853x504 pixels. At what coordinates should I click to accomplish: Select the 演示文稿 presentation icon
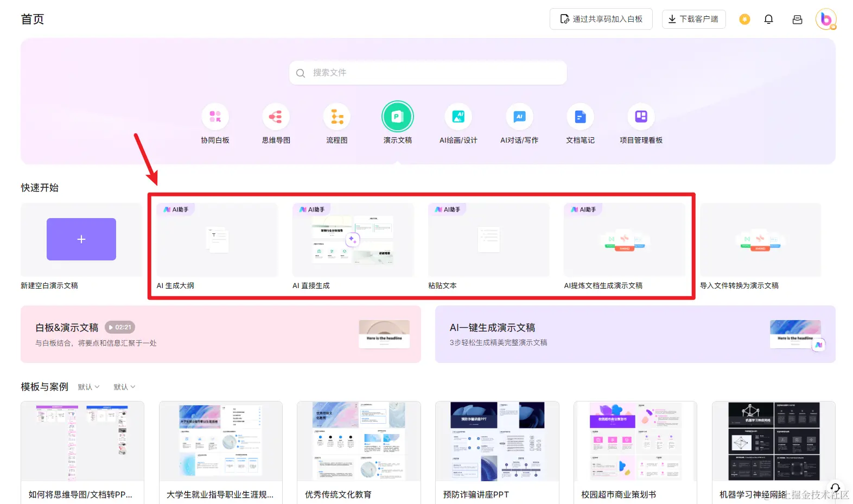pyautogui.click(x=398, y=117)
